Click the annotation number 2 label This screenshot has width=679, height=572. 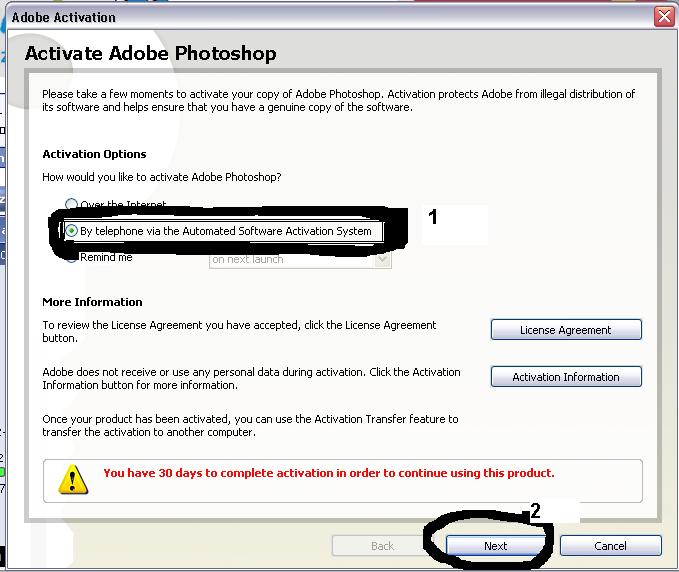[535, 510]
